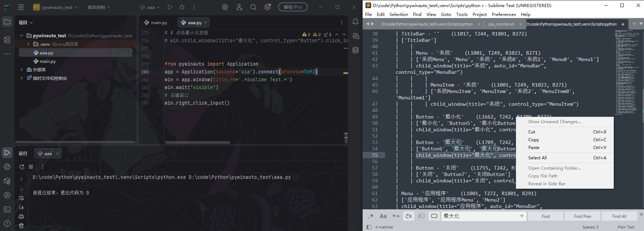The height and width of the screenshot is (231, 644).
Task: Open Code With Me add-user icon
Action: point(240,7)
